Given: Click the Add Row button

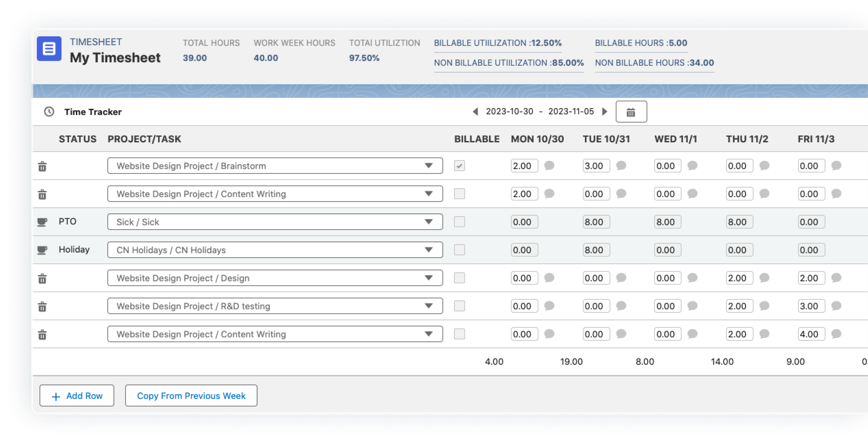Looking at the screenshot, I should click(x=77, y=396).
